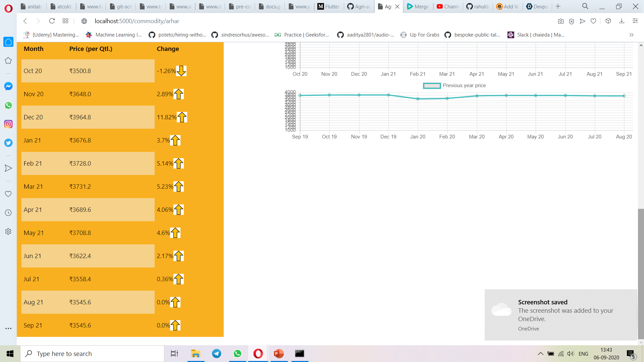Open Telegram from the Windows taskbar
The height and width of the screenshot is (362, 644).
coord(217,354)
